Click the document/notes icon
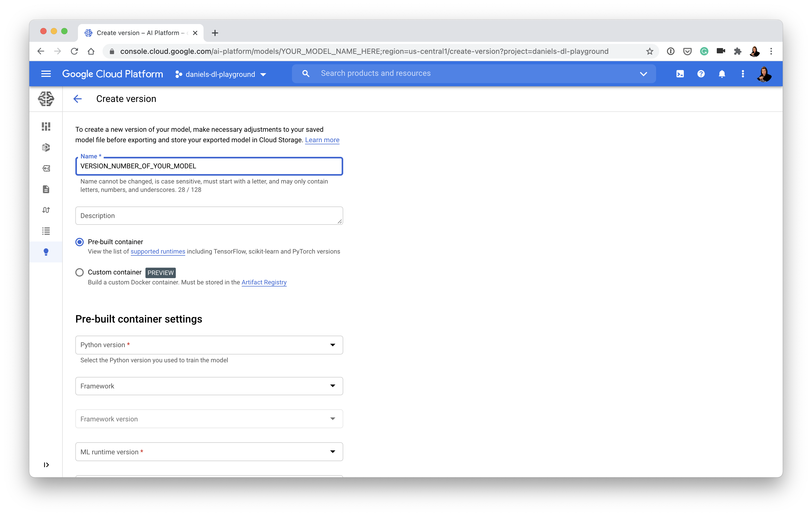Image resolution: width=812 pixels, height=516 pixels. pyautogui.click(x=46, y=189)
